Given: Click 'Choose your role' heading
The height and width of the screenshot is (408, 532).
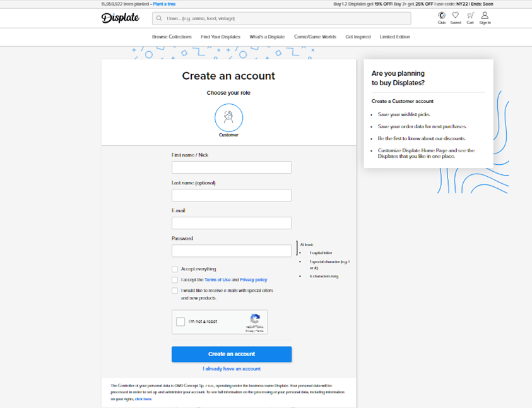Looking at the screenshot, I should click(x=228, y=93).
